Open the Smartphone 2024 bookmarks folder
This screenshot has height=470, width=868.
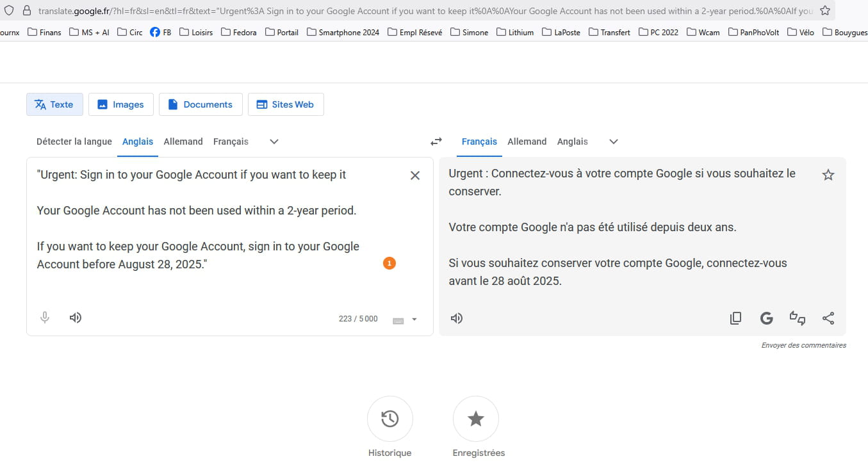343,32
